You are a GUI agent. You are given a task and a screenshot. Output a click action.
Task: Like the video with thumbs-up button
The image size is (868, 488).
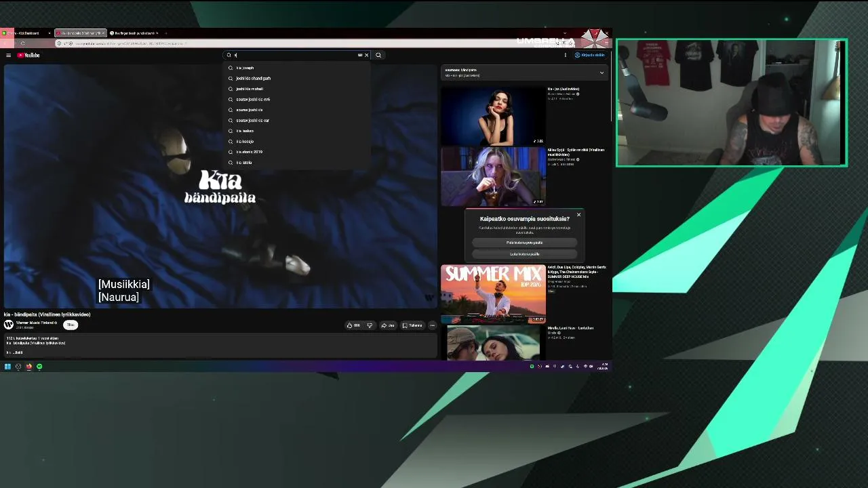pyautogui.click(x=353, y=325)
